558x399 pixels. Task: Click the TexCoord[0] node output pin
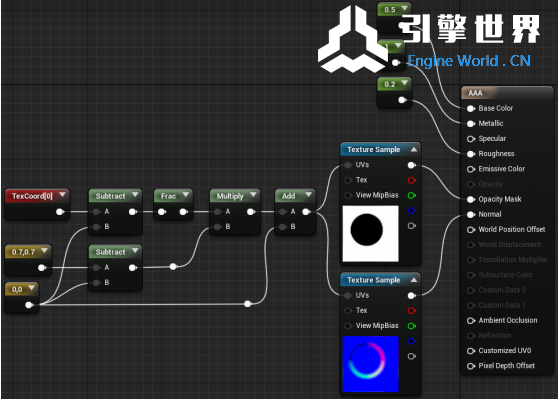(x=60, y=212)
